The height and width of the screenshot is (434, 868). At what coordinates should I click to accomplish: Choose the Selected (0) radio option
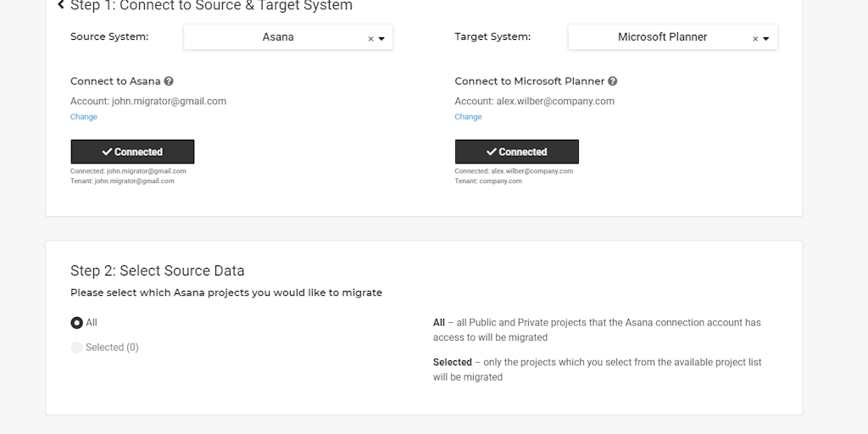coord(77,348)
